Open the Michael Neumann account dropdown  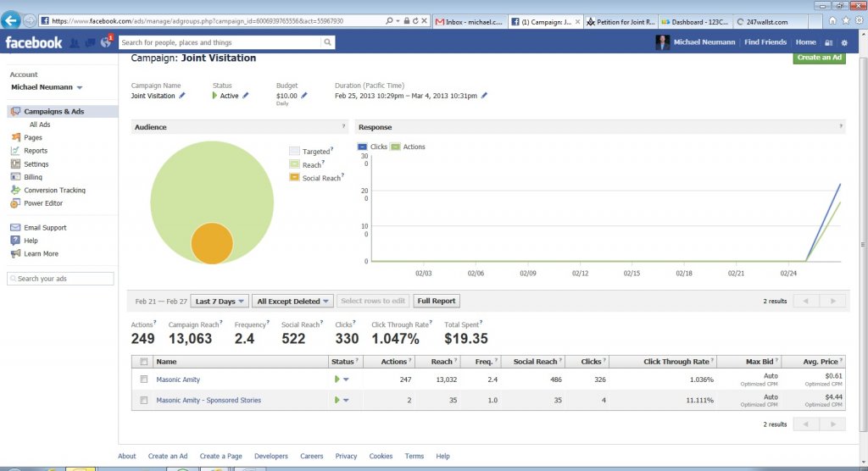tap(47, 87)
